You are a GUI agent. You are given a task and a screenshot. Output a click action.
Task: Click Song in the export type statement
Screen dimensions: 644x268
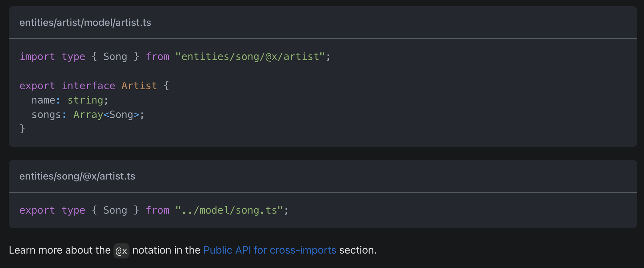coord(115,210)
